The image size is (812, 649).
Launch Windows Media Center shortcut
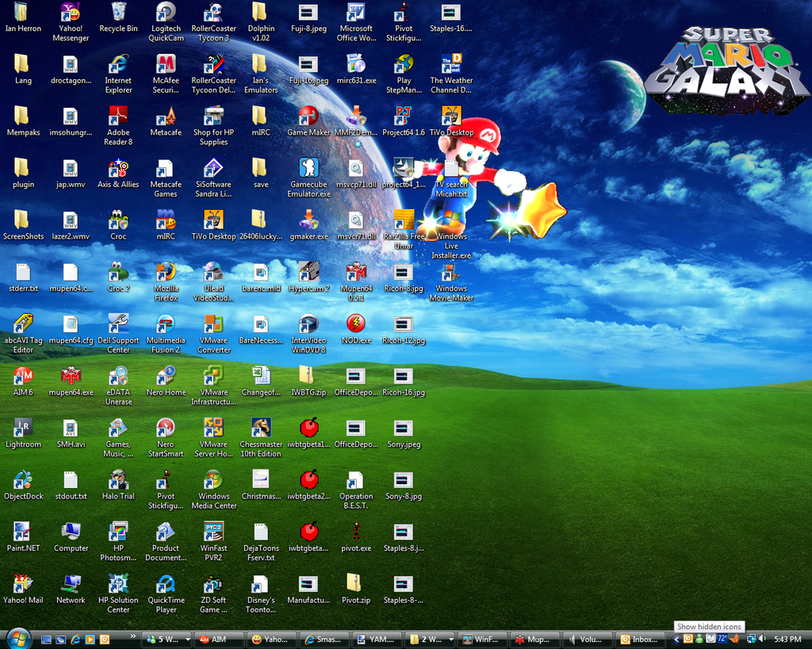[x=213, y=490]
